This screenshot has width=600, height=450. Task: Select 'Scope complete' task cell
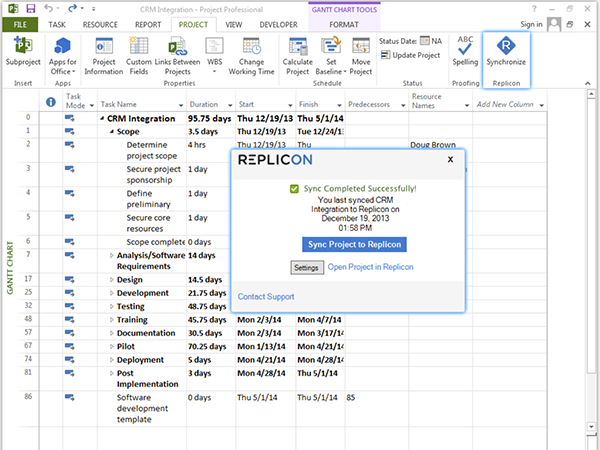click(x=142, y=242)
